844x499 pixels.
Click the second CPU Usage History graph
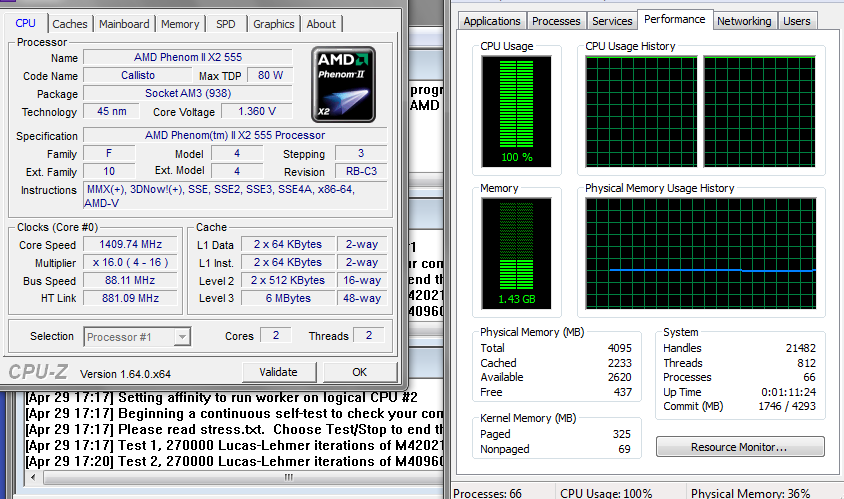click(759, 111)
